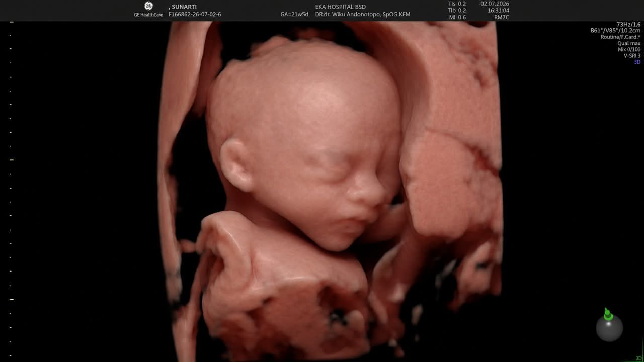The image size is (644, 362).
Task: Click the green 3D corner marker
Action: click(639, 358)
